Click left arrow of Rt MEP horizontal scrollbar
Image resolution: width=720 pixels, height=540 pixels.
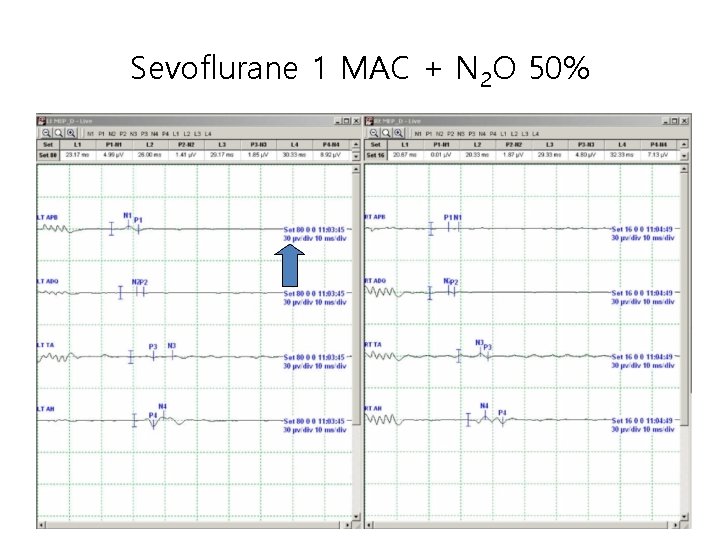pyautogui.click(x=369, y=524)
